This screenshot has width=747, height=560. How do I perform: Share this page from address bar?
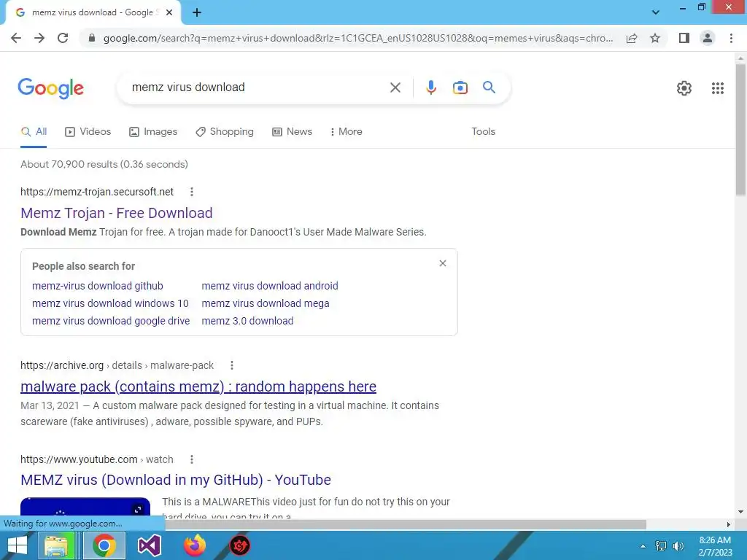[x=632, y=38]
